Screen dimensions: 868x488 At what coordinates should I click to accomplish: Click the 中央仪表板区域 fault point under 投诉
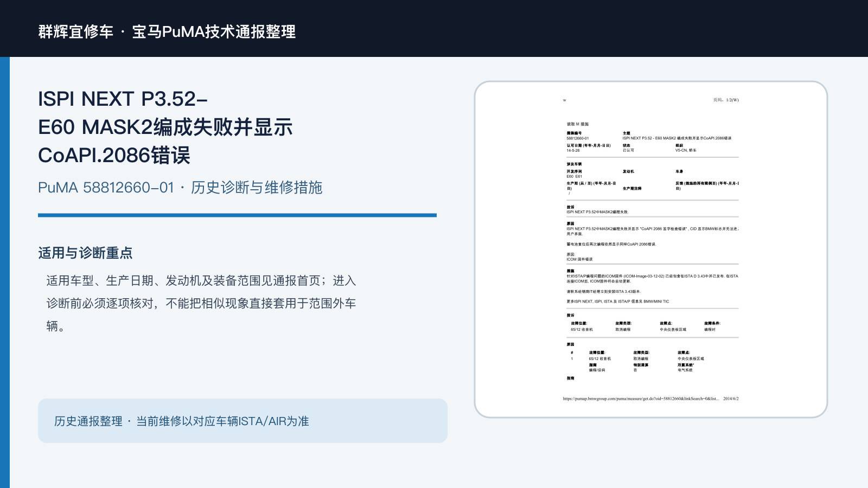point(673,329)
